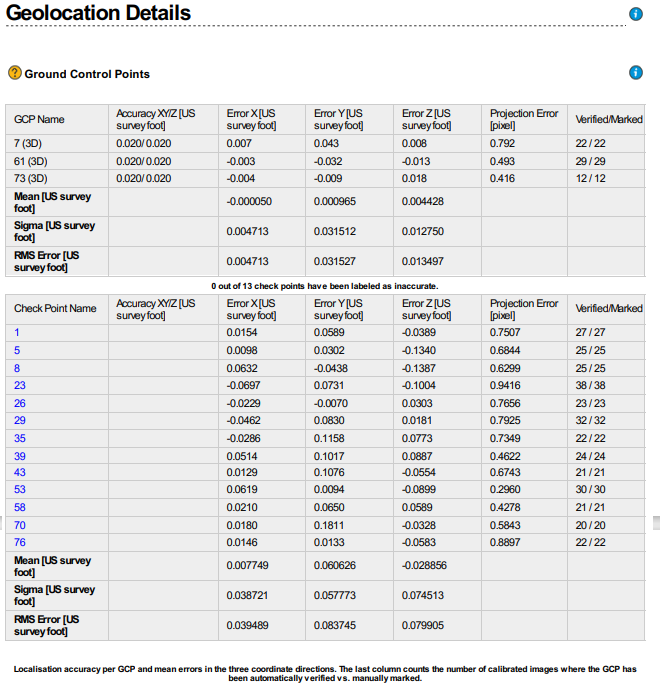The height and width of the screenshot is (687, 660).
Task: Click the Ground Control Points section heading
Action: 87,74
